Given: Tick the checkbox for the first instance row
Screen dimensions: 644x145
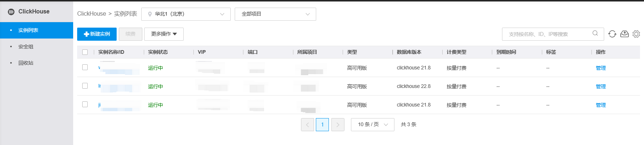Looking at the screenshot, I should (85, 67).
